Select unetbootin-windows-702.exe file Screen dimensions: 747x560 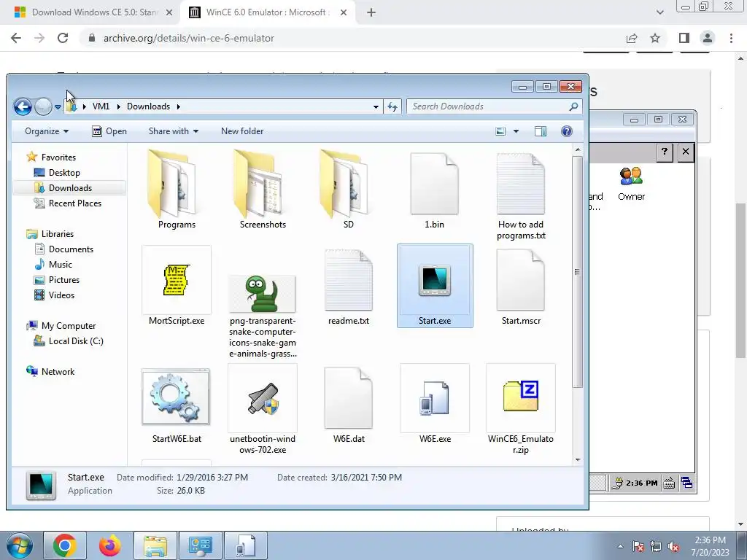263,410
